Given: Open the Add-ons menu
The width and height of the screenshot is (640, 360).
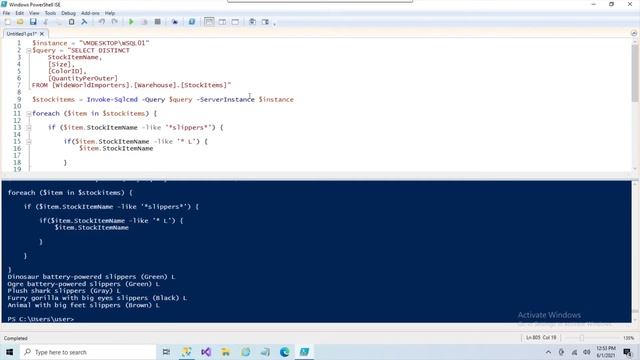Looking at the screenshot, I should pos(90,13).
